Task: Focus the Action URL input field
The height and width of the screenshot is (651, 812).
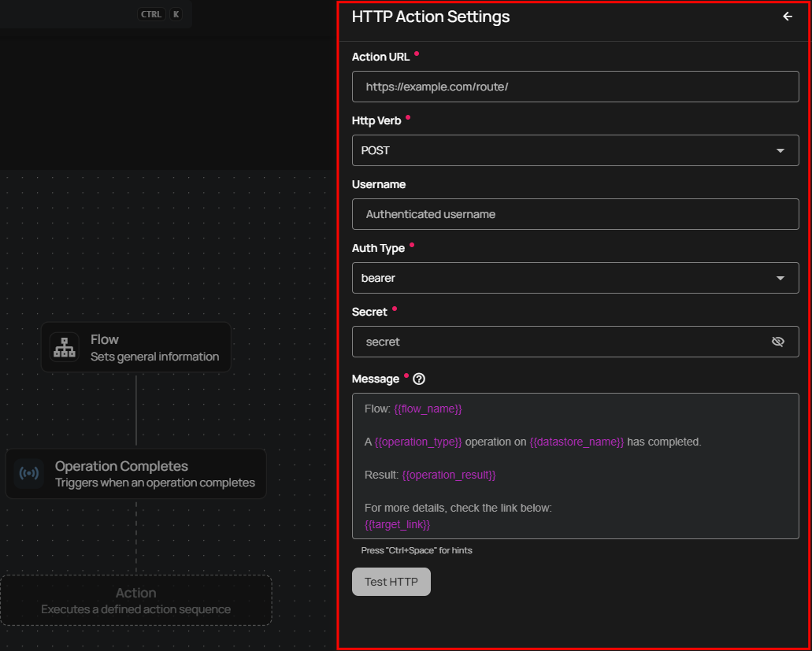Action: coord(575,87)
